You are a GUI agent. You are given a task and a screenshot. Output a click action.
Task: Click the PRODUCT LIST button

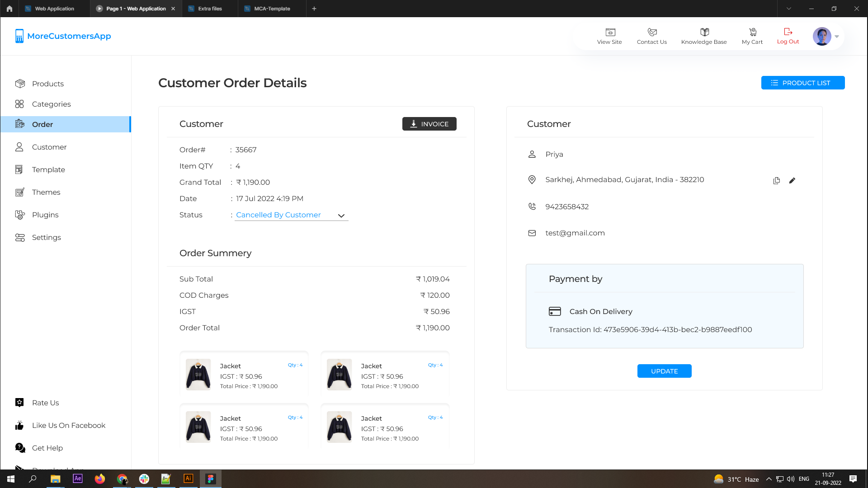(802, 83)
